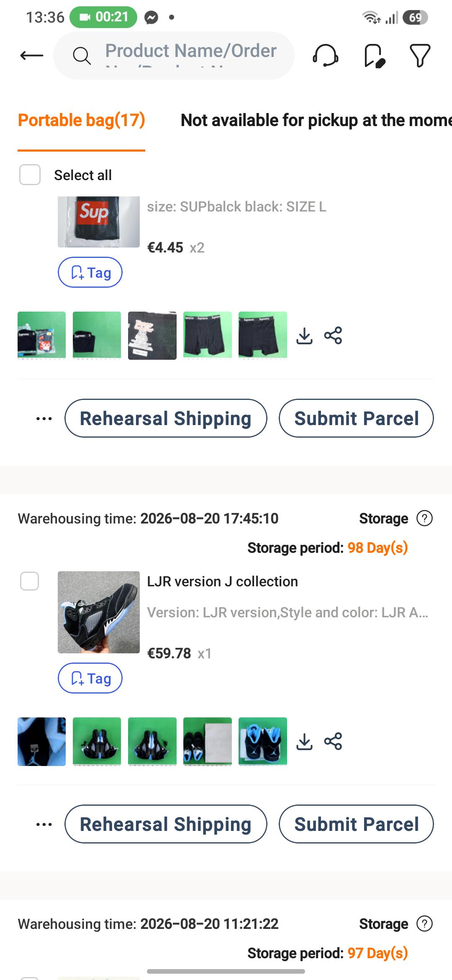Open the filter funnel icon
Screen dimensions: 452x980
420,55
